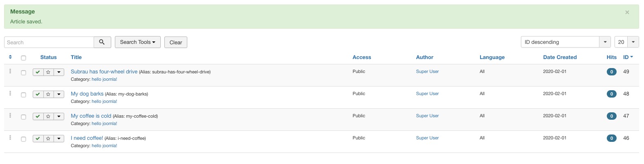Expand status actions dropdown for My coffee is cold

59,116
